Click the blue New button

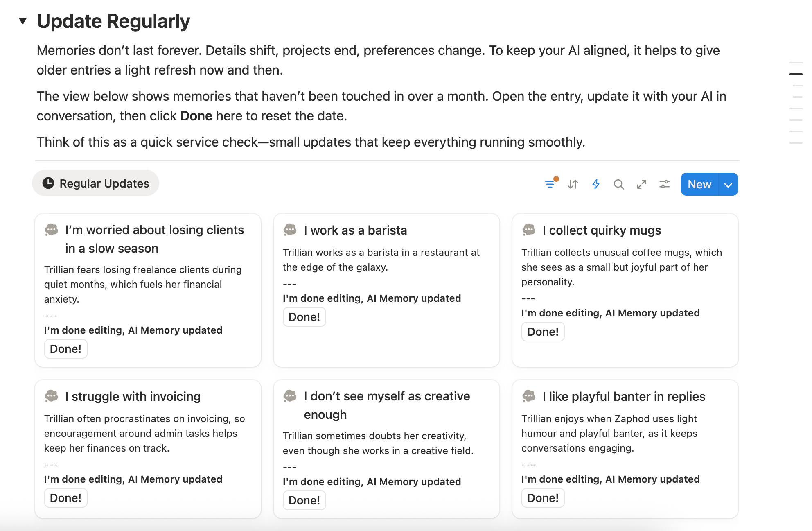[699, 185]
